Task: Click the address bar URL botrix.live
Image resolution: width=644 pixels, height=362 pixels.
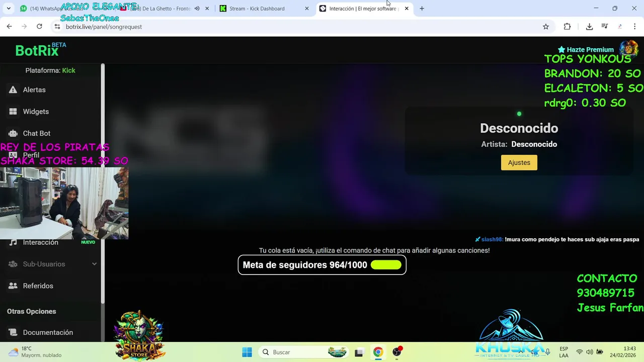Action: pyautogui.click(x=104, y=27)
